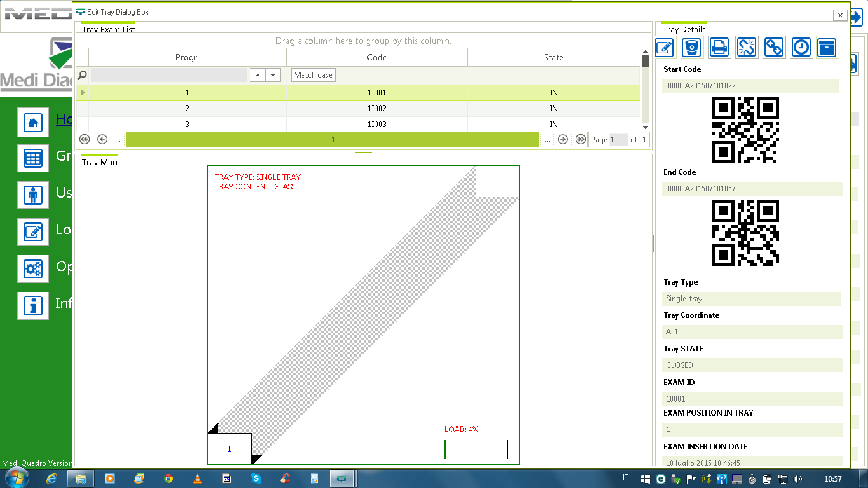Click the left ellipsis pager button
The width and height of the screenshot is (868, 488).
(x=118, y=140)
